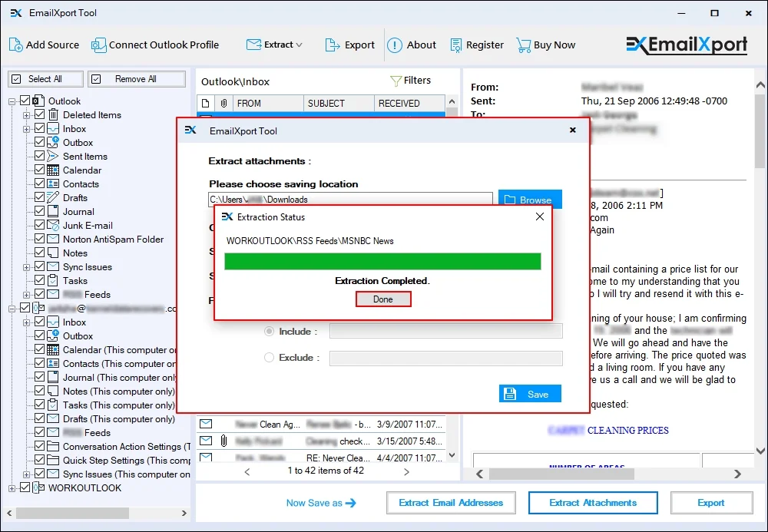Uncheck the Deleted Items folder checkbox
768x532 pixels.
(x=40, y=115)
